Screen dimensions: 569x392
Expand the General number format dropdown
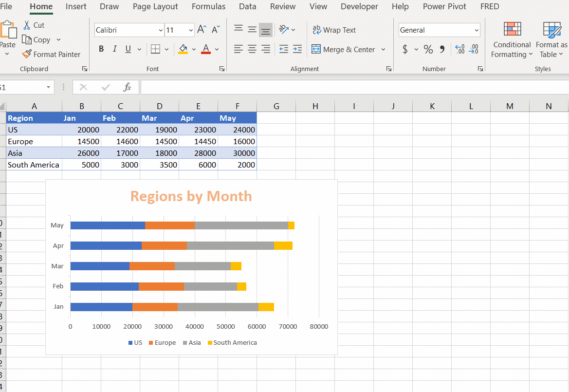tap(477, 30)
